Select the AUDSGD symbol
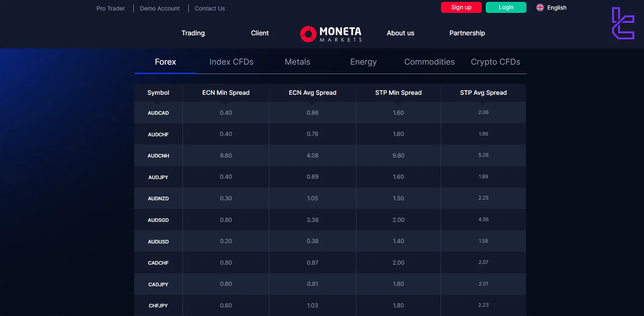This screenshot has height=316, width=644. (158, 220)
